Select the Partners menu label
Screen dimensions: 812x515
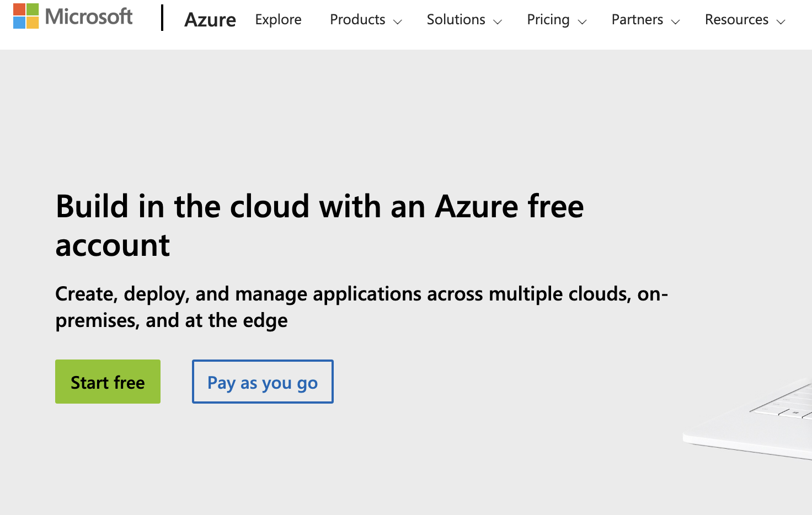(x=637, y=20)
